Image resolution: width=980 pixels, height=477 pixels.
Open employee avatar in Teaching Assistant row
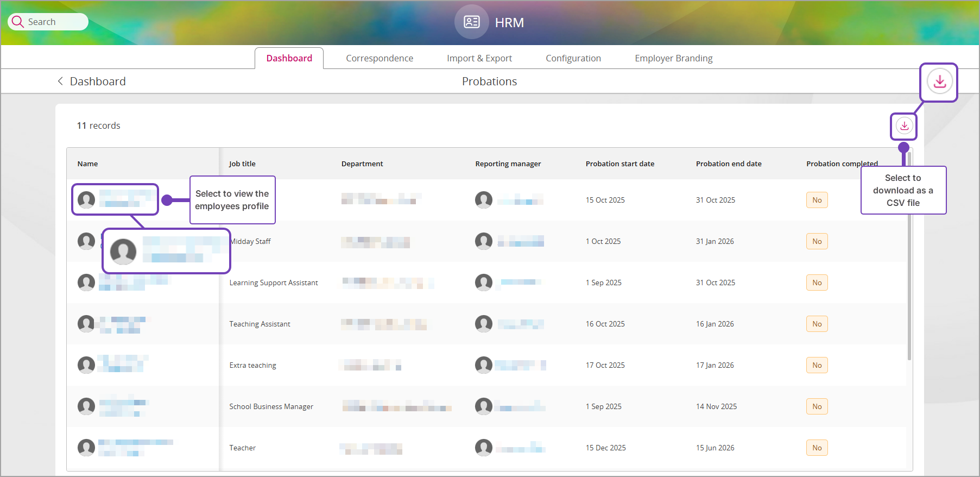pos(86,324)
